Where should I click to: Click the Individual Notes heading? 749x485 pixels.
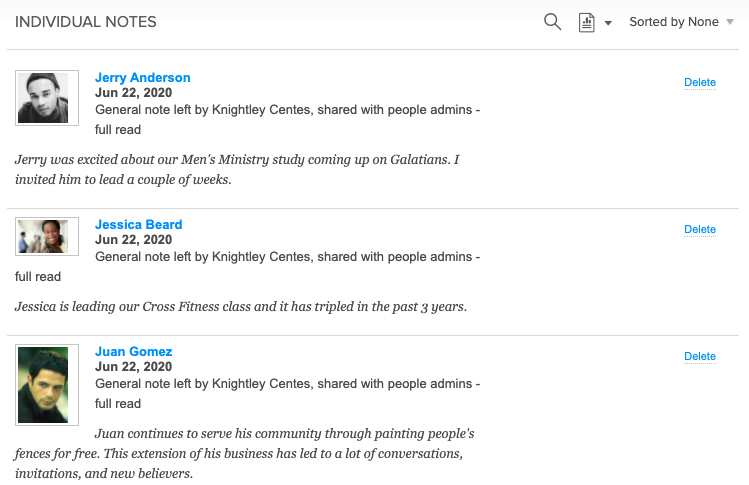click(85, 22)
